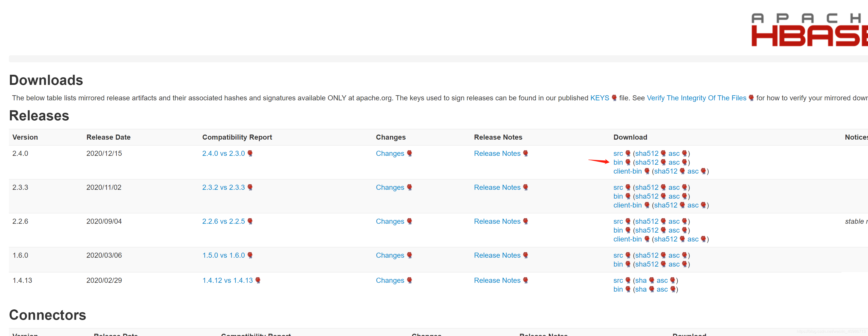Select the Download column header
868x336 pixels.
(x=630, y=137)
